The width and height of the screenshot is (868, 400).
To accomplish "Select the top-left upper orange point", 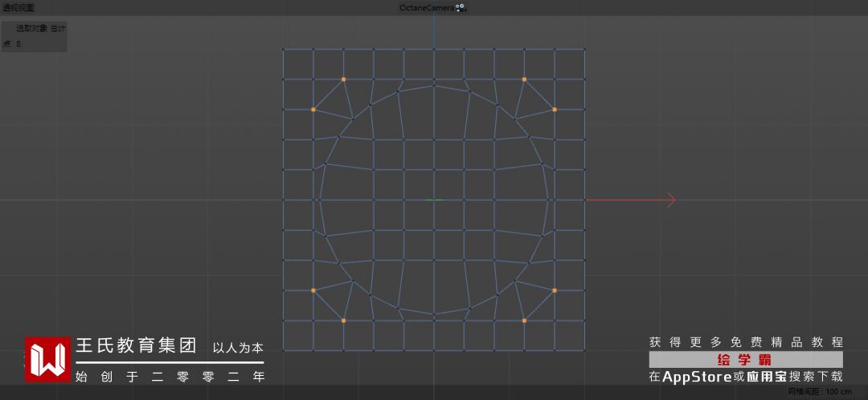I will [343, 79].
